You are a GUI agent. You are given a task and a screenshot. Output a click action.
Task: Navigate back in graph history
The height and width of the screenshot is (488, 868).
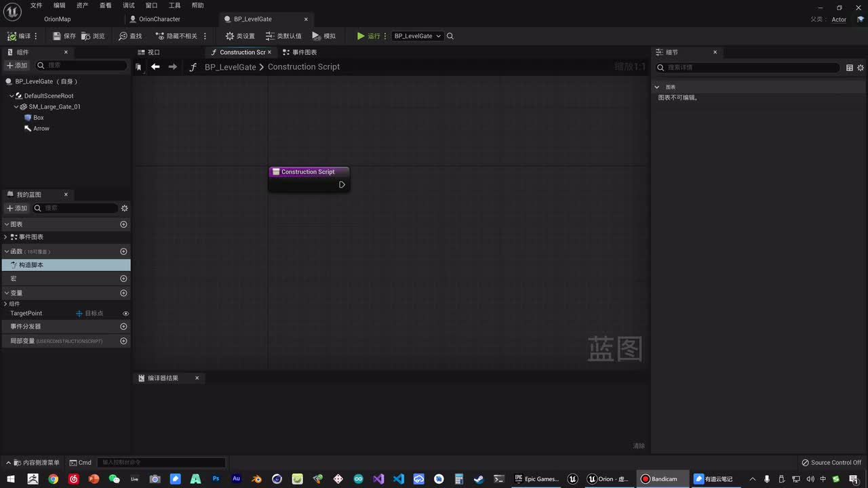(x=155, y=66)
